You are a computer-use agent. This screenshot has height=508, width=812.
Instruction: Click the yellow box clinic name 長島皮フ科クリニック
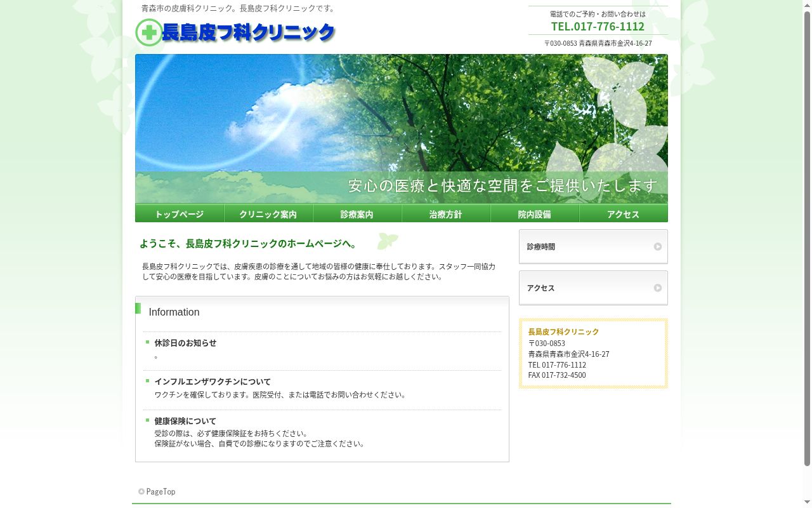(x=563, y=332)
